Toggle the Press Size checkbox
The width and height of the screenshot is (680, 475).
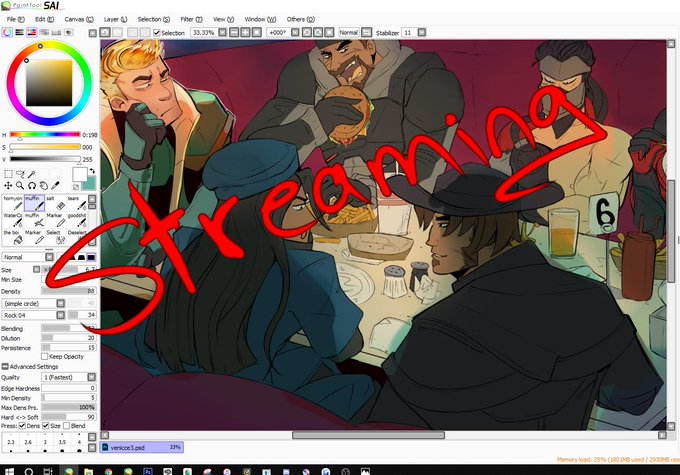(x=46, y=426)
